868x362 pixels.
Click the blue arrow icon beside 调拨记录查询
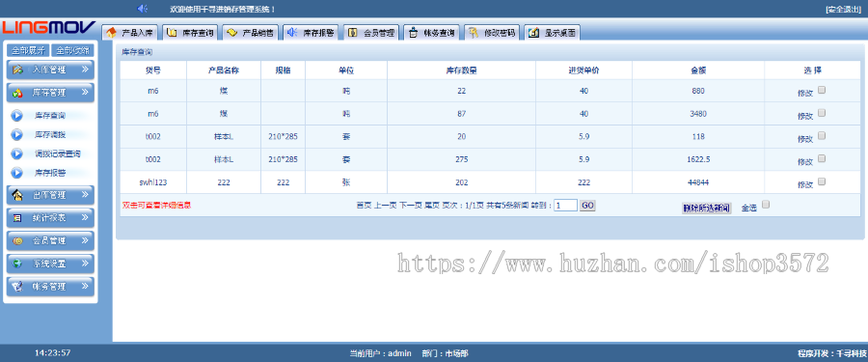17,153
